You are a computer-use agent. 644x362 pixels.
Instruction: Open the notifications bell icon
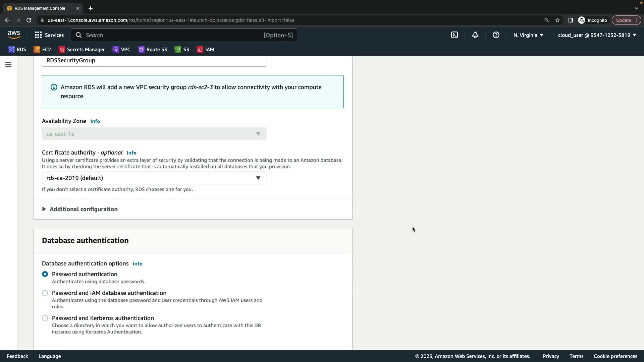coord(475,35)
